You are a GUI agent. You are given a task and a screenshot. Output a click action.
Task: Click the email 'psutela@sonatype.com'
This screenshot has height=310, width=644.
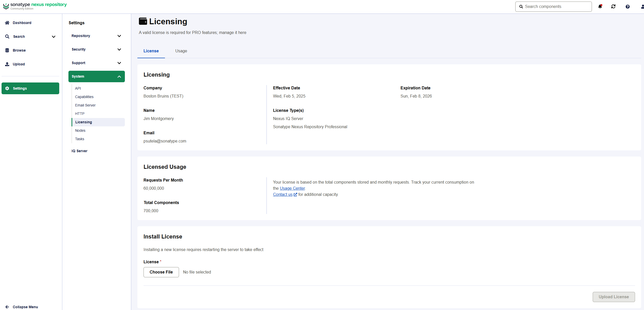point(165,141)
